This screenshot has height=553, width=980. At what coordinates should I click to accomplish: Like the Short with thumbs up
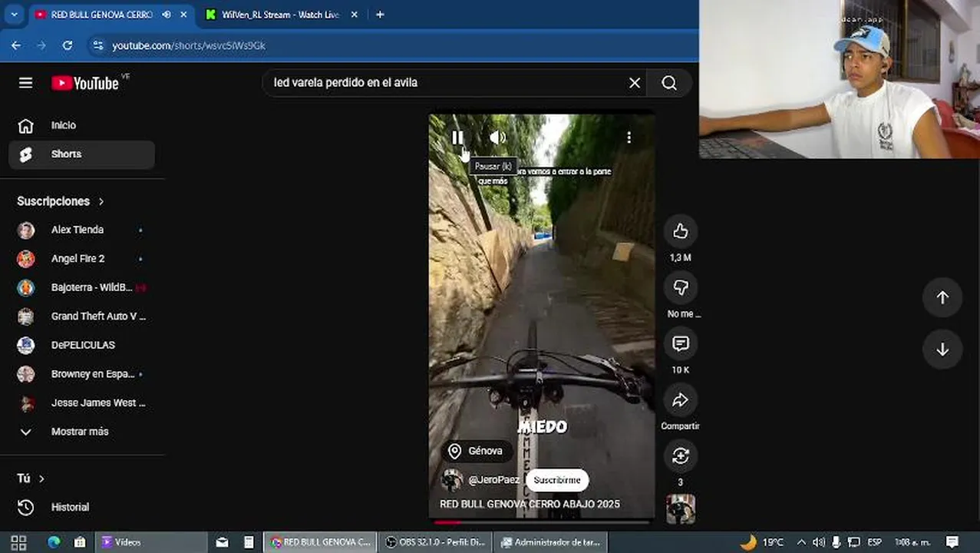pos(681,231)
